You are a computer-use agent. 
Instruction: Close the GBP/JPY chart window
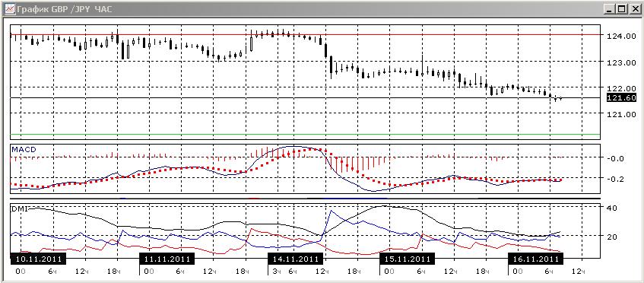pyautogui.click(x=633, y=8)
